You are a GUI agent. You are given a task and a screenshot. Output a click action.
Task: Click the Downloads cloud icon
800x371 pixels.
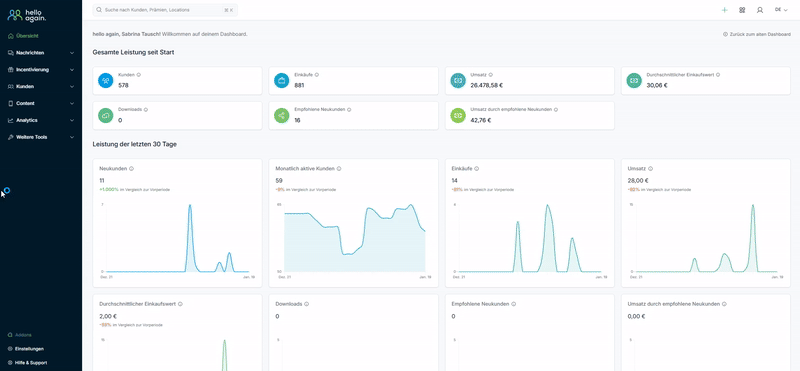pos(106,115)
